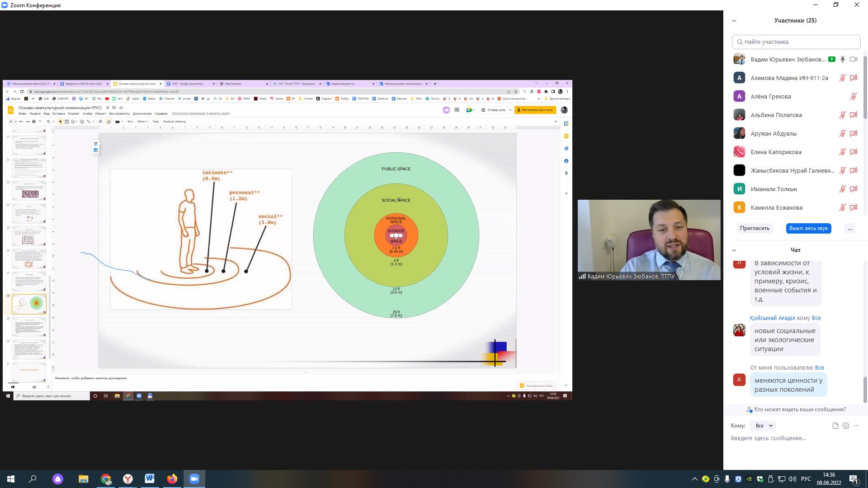Screen dimensions: 868x488
Task: Click the Найти участника search field
Action: [x=796, y=42]
